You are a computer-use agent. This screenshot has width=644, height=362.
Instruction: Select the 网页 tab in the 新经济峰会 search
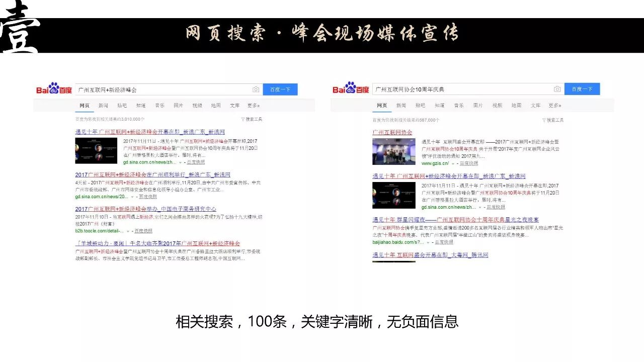(x=85, y=106)
